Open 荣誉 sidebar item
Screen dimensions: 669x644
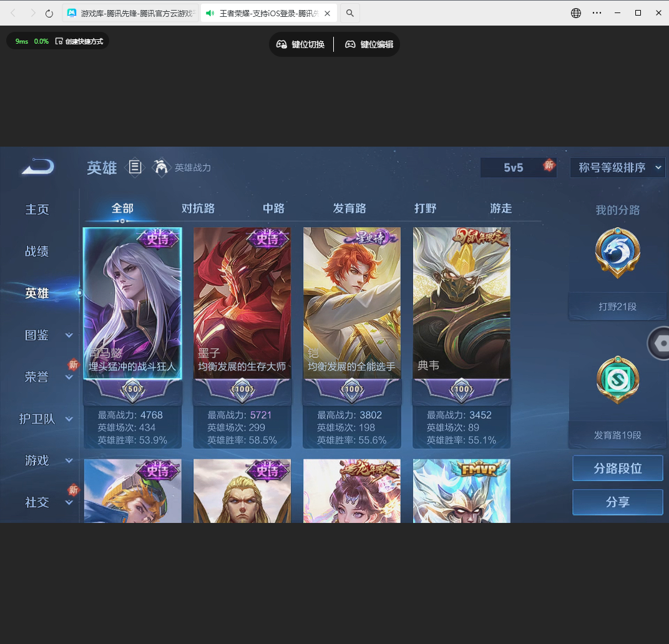tap(37, 377)
